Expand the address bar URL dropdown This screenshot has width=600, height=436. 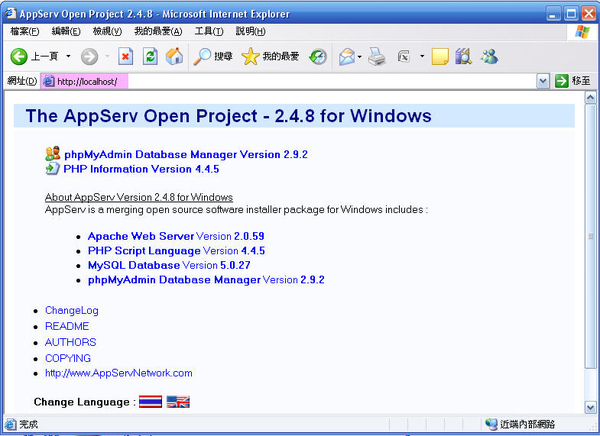tap(543, 81)
